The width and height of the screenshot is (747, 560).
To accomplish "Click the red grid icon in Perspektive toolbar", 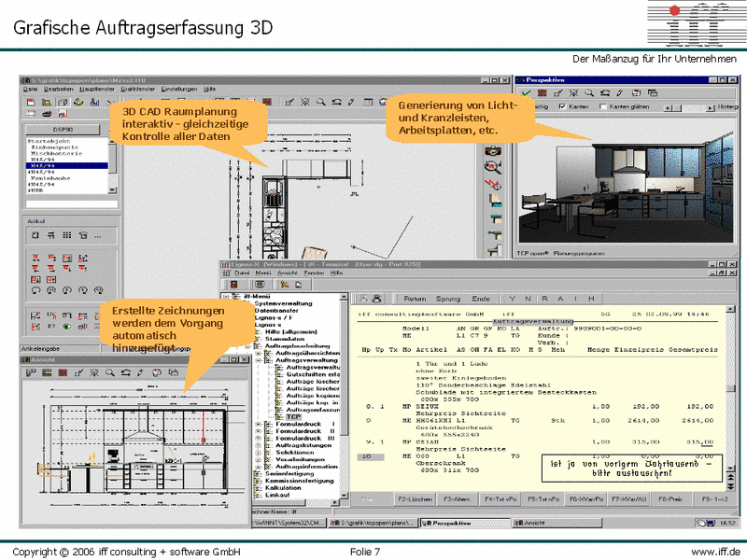I will click(543, 93).
